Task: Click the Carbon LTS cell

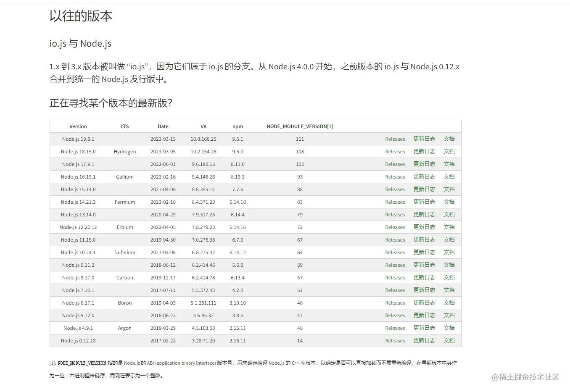Action: pyautogui.click(x=125, y=278)
